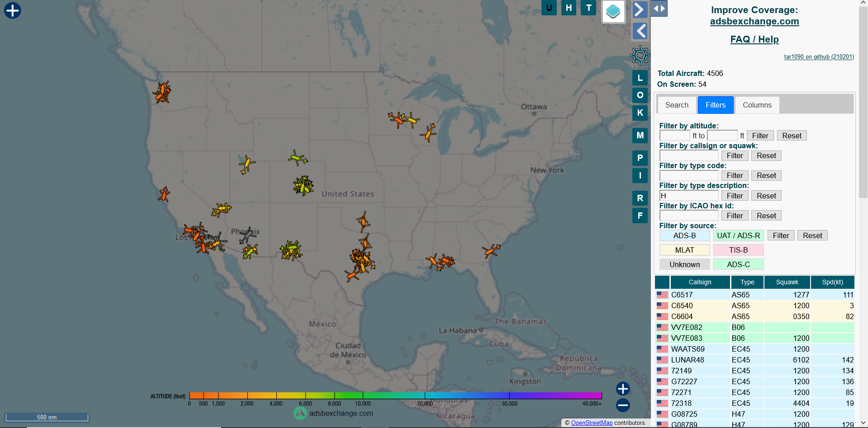Viewport: 868px width, 428px height.
Task: Toggle the O map button
Action: click(x=640, y=95)
